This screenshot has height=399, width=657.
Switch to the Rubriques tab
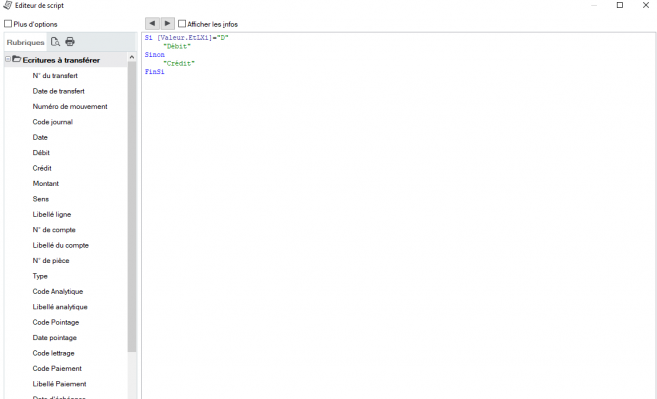coord(25,42)
